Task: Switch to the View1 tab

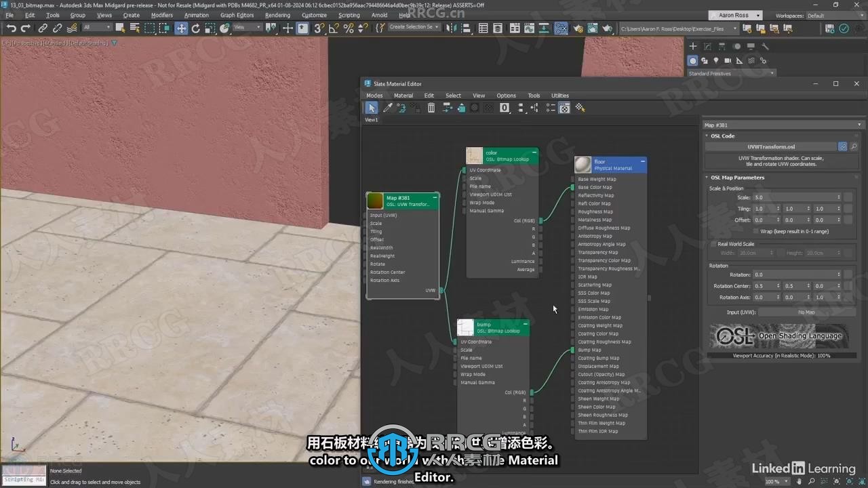Action: [x=372, y=120]
